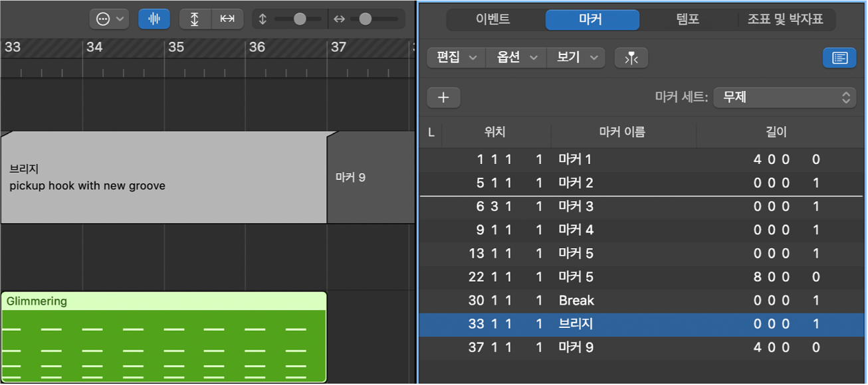
Task: Toggle the marker text editor with the blue list icon
Action: tap(839, 58)
